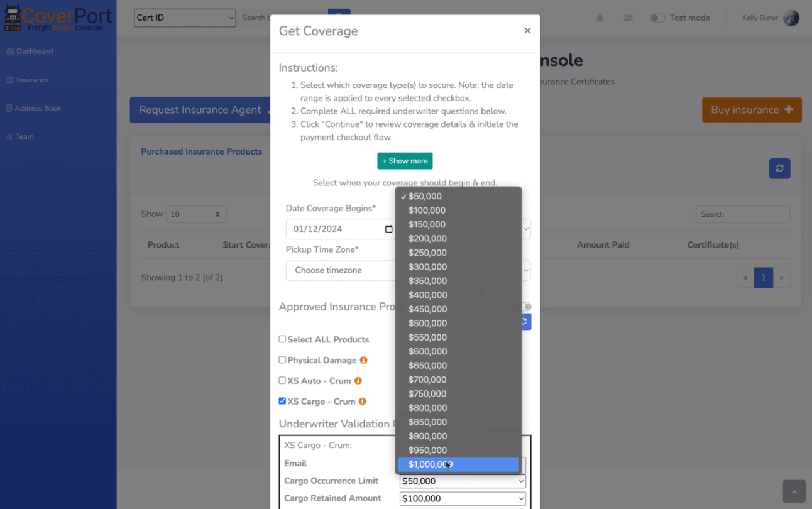Click the XS Cargo - Crum info icon
The height and width of the screenshot is (509, 812).
click(x=363, y=402)
